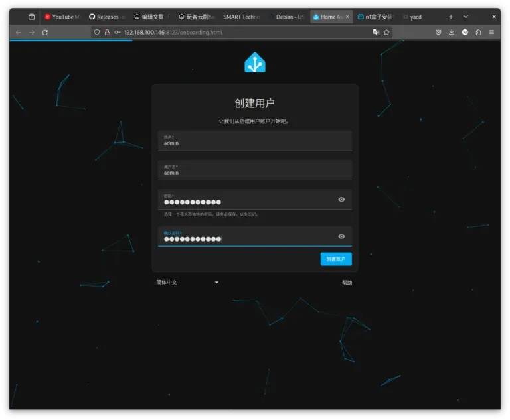Image resolution: width=510 pixels, height=420 pixels.
Task: Show password in 确认密码 field
Action: click(341, 236)
